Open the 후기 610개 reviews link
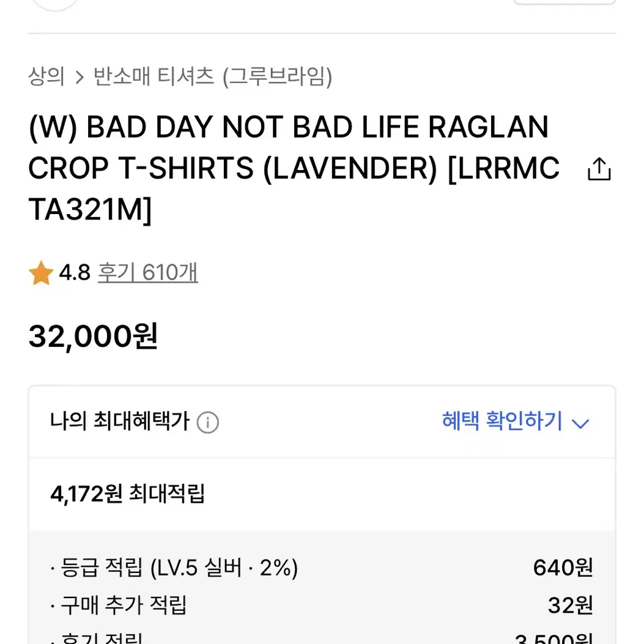Image resolution: width=644 pixels, height=644 pixels. [x=148, y=272]
